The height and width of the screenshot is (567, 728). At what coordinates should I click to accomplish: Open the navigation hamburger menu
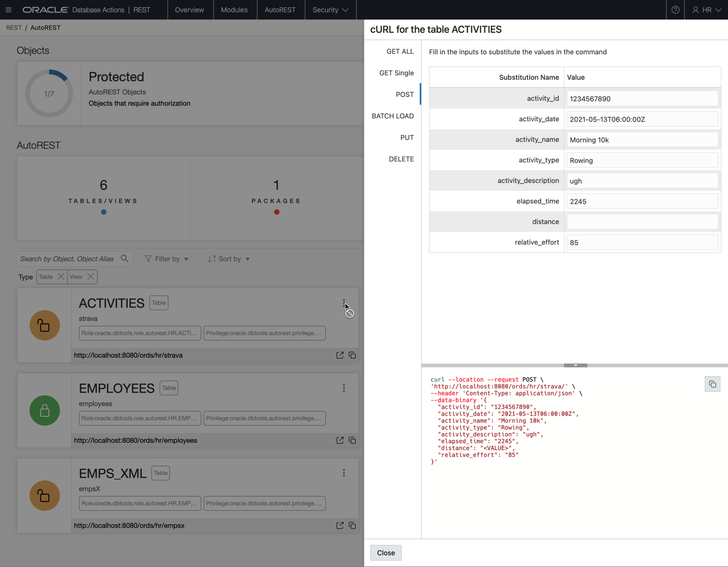(9, 10)
